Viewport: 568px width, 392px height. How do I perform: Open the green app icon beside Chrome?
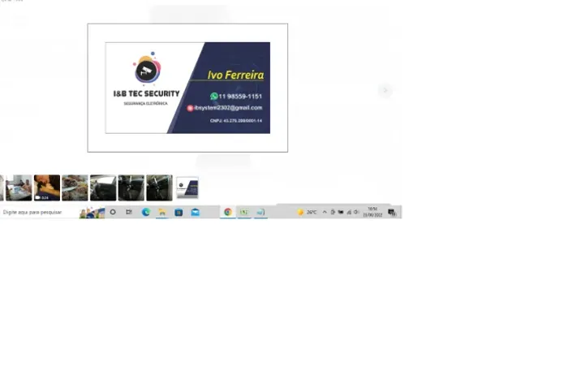244,212
